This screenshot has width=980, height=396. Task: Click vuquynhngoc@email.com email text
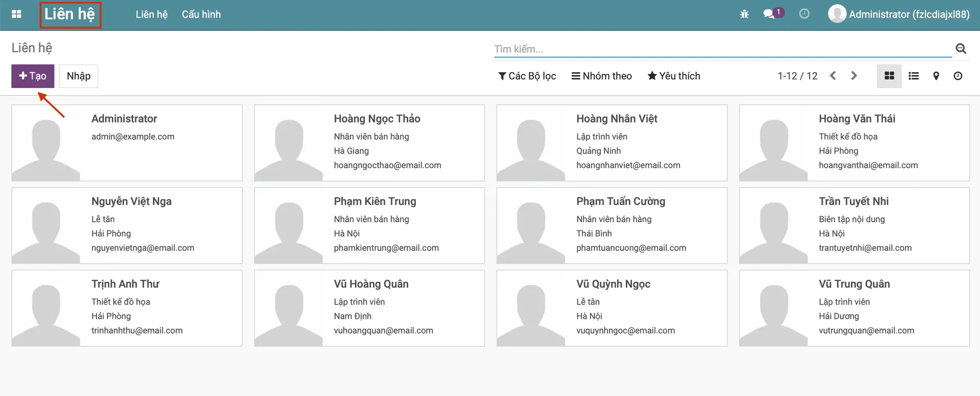tap(626, 331)
